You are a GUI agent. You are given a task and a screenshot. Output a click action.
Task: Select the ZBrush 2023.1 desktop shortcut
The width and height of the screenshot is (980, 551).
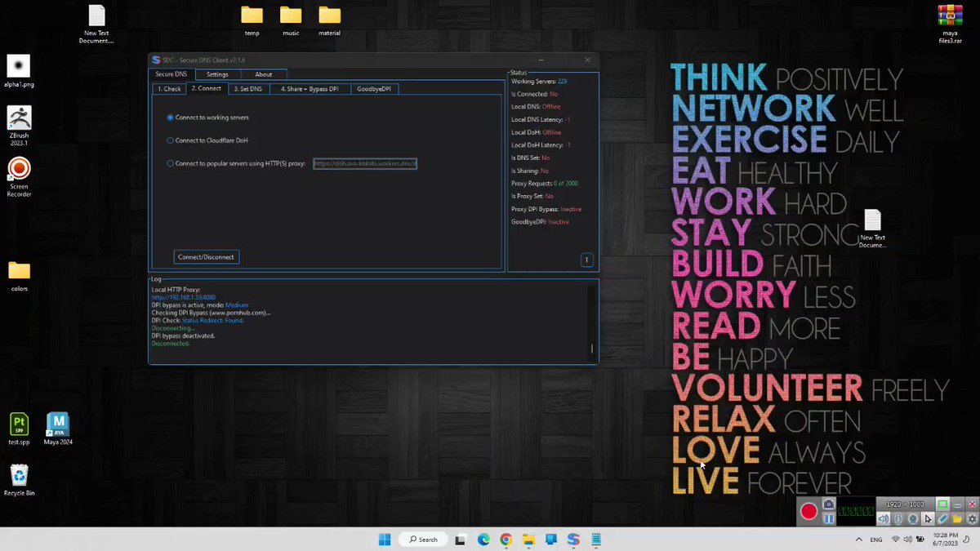coord(19,126)
